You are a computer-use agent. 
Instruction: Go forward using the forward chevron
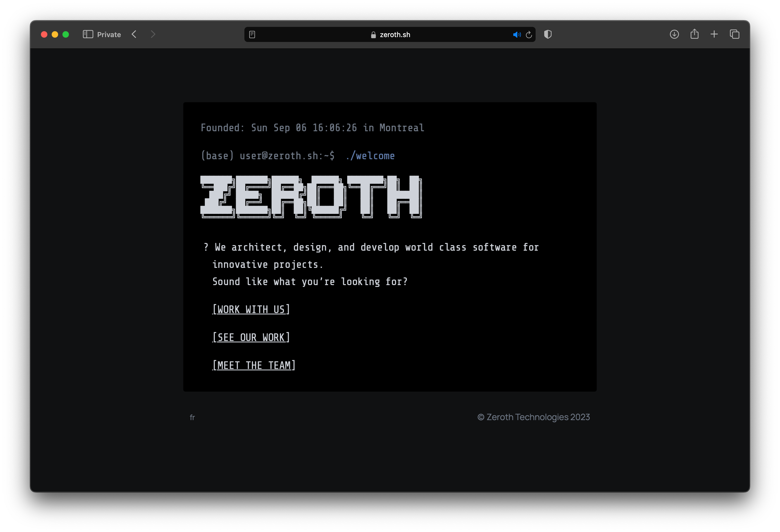click(x=153, y=34)
